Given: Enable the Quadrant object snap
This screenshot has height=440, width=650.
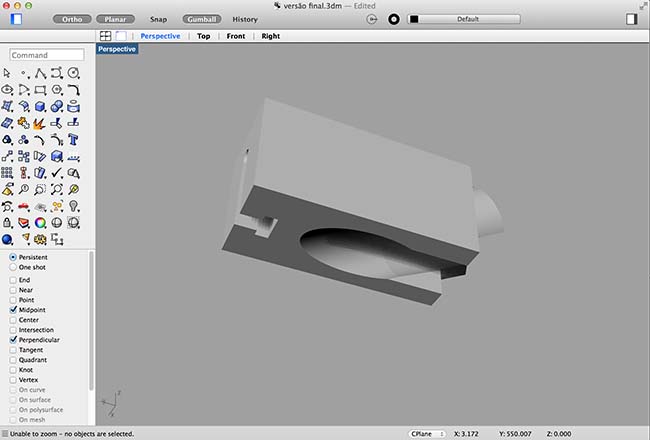Looking at the screenshot, I should (13, 360).
